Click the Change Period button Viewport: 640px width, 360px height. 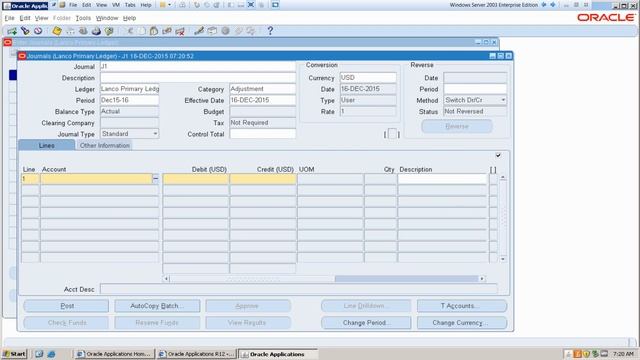[366, 322]
